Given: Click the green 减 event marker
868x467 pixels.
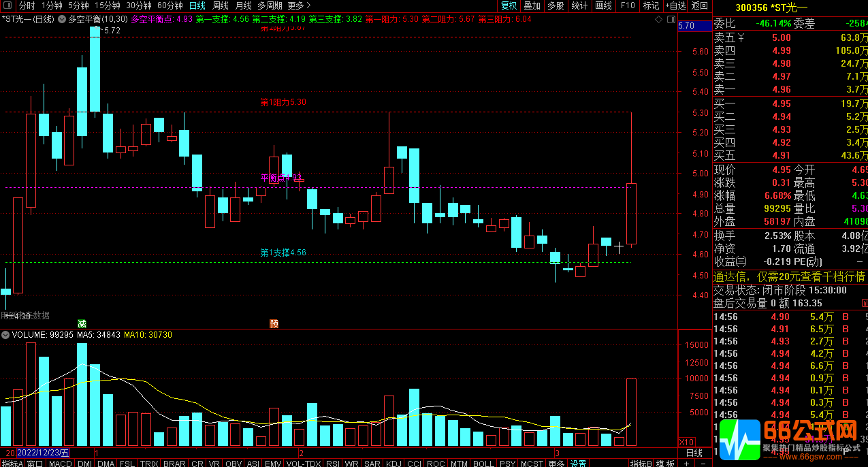Looking at the screenshot, I should click(x=82, y=323).
